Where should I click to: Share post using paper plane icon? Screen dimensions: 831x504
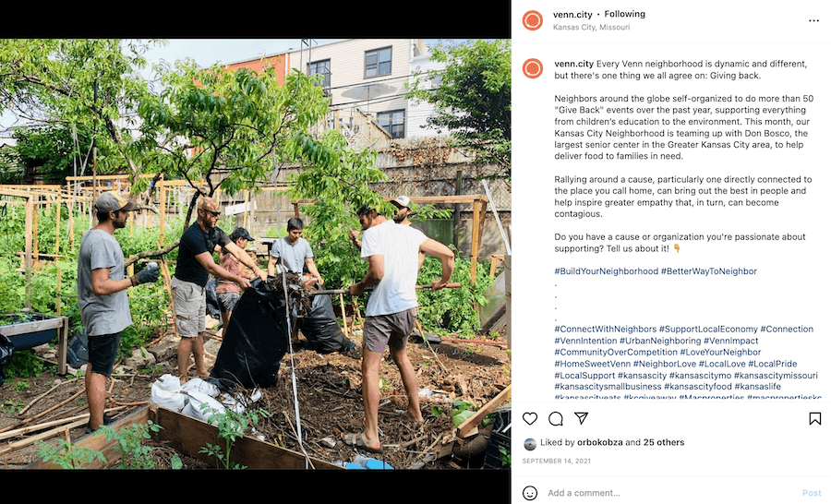tap(582, 418)
